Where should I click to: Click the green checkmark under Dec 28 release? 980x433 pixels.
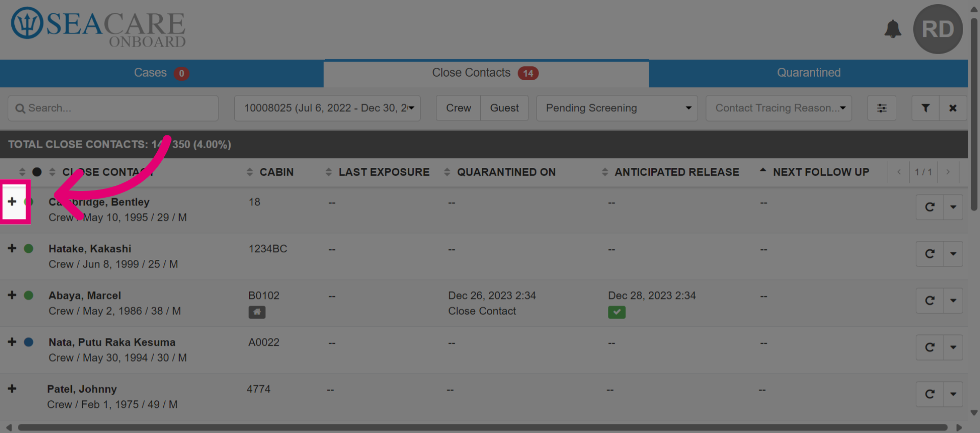click(x=617, y=312)
